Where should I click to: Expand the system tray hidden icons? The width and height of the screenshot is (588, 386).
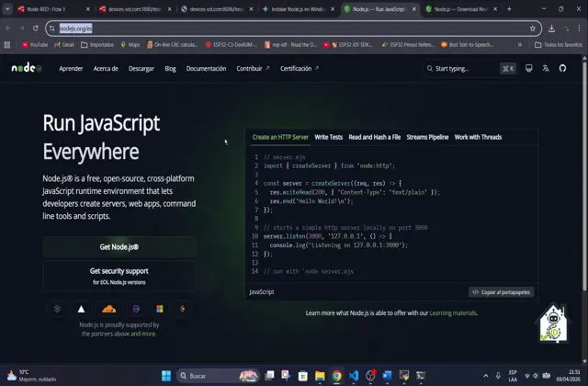(x=485, y=376)
